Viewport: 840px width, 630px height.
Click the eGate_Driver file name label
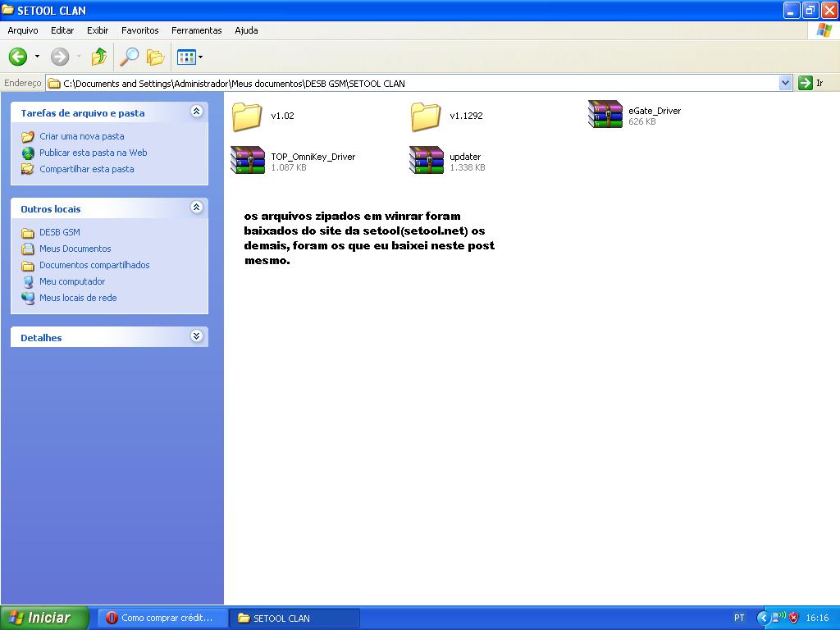[x=655, y=111]
